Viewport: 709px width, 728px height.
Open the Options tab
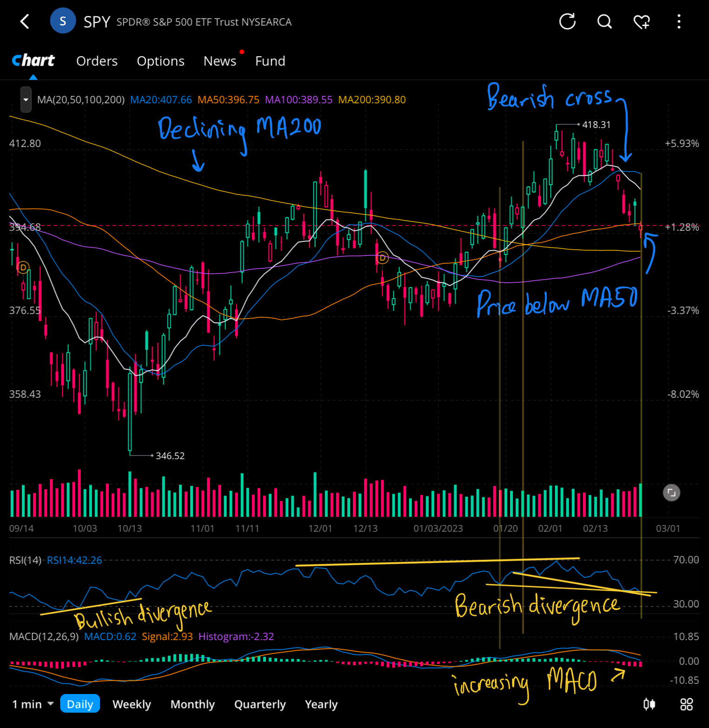(160, 61)
